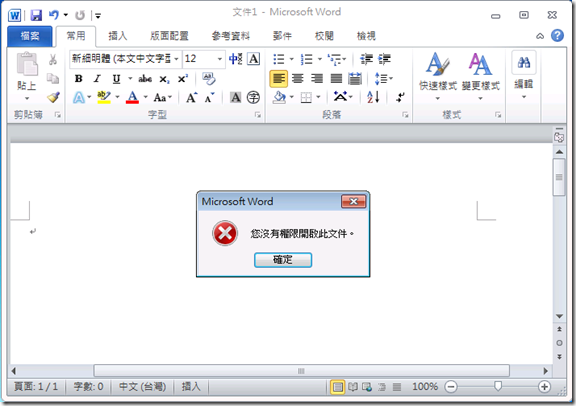Image resolution: width=576 pixels, height=406 pixels.
Task: Click the Multilevel List icon
Action: click(334, 59)
